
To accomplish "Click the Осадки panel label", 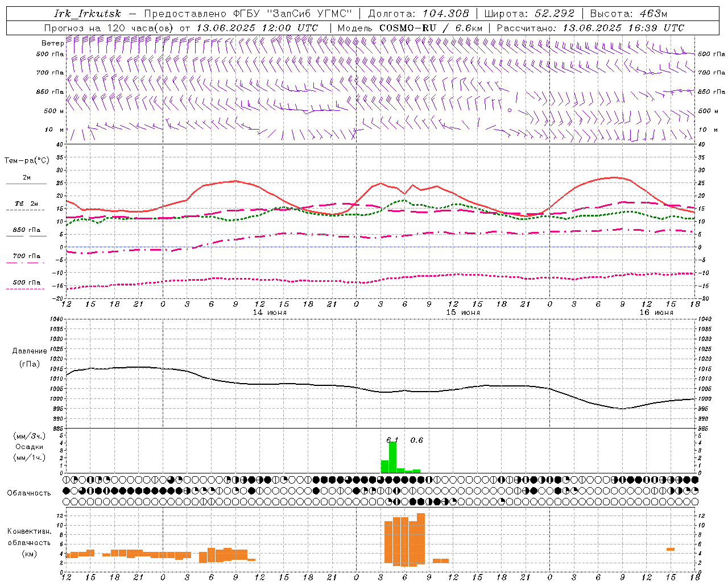I will [x=30, y=447].
